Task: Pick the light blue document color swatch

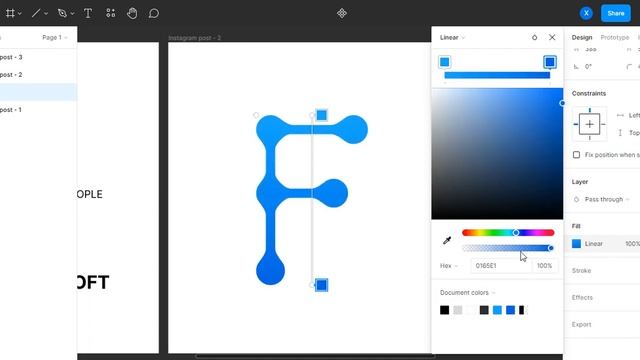Action: pyautogui.click(x=497, y=310)
